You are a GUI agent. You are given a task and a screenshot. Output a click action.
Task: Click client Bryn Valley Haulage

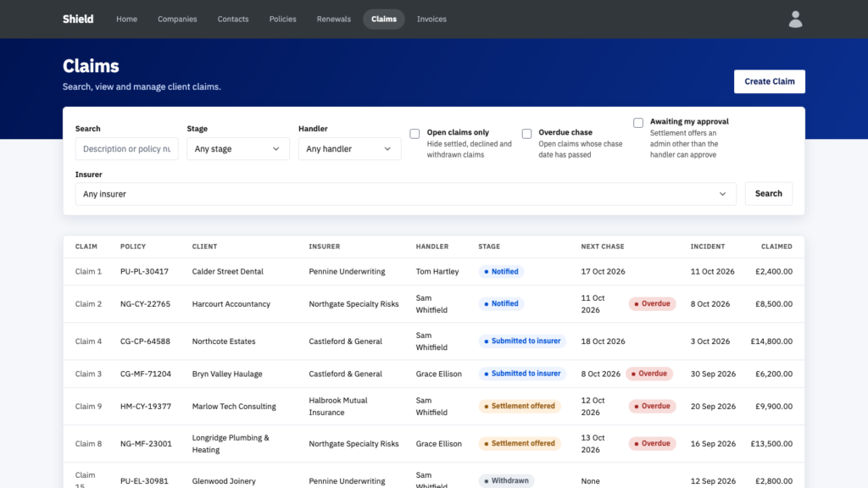pyautogui.click(x=227, y=374)
